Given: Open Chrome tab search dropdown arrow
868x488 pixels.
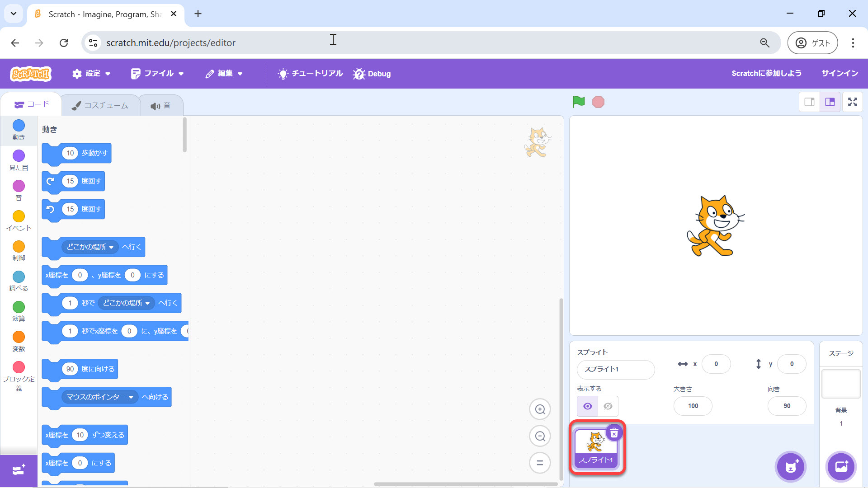Looking at the screenshot, I should click(x=14, y=14).
